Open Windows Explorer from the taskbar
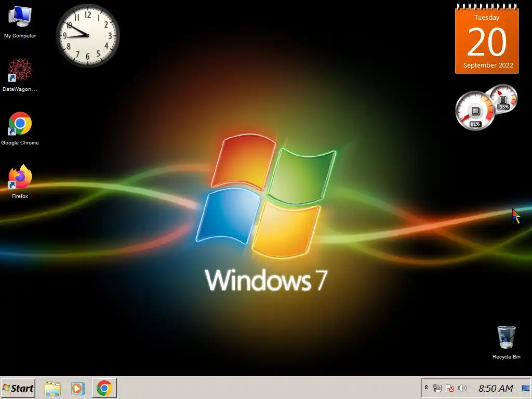532x399 pixels. [x=52, y=388]
